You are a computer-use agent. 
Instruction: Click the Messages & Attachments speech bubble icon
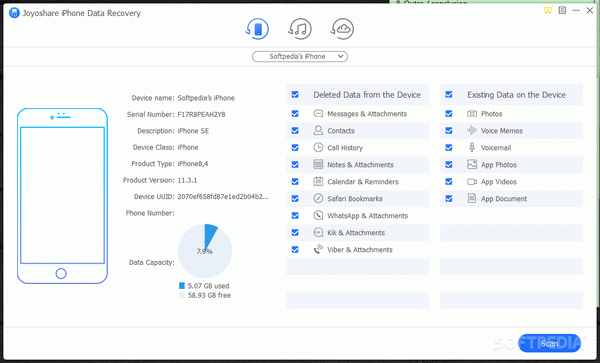coord(318,114)
